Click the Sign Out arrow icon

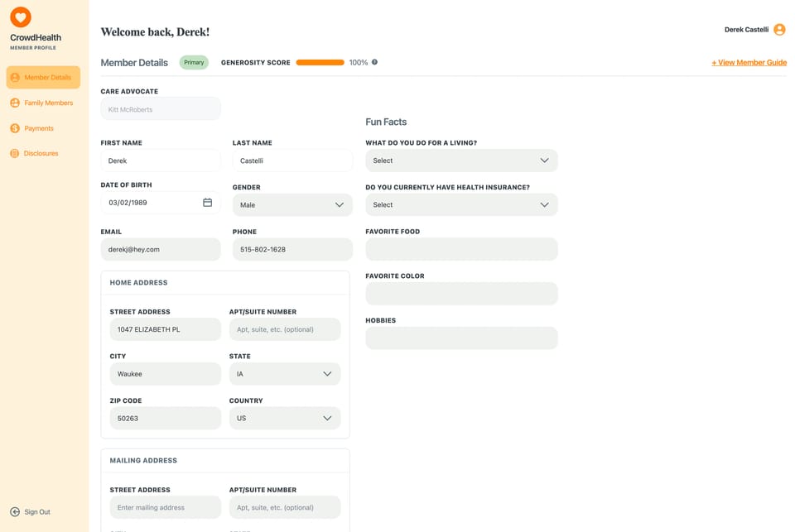click(x=15, y=512)
